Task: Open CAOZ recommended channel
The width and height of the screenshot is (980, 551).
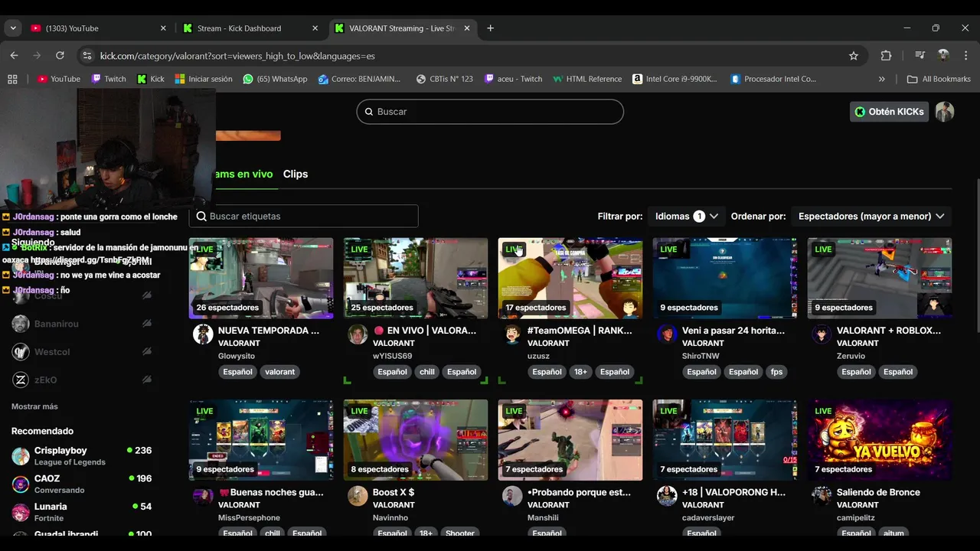Action: 82,484
